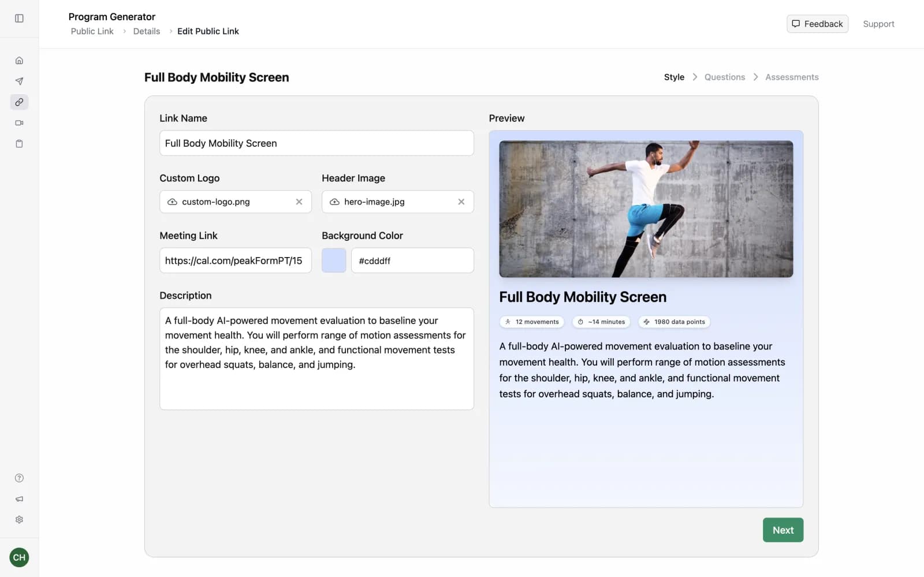Open settings via the gear icon
Viewport: 924px width, 577px height.
[19, 519]
